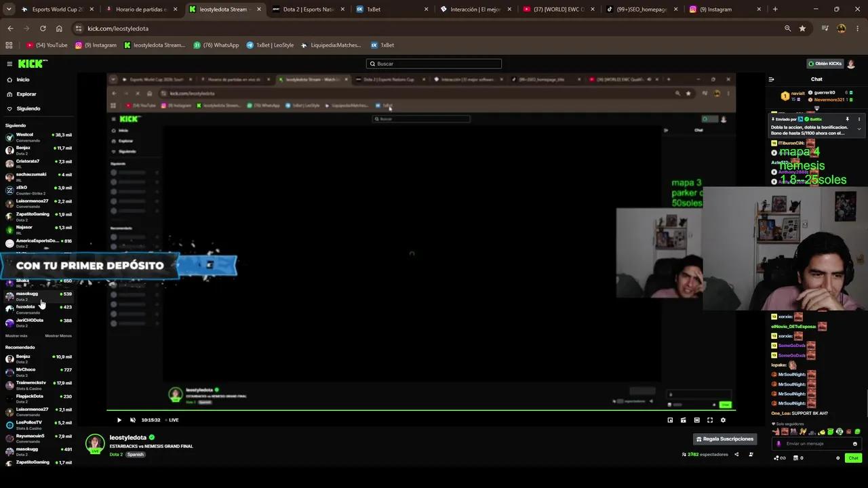Unpin the BotRix pinned message
The width and height of the screenshot is (868, 488).
[847, 119]
